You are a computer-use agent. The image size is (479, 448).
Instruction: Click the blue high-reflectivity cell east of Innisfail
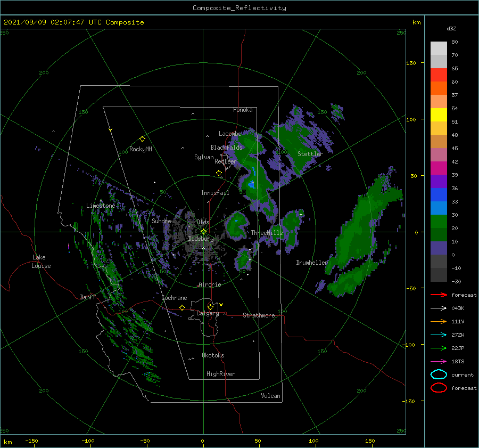point(252,183)
